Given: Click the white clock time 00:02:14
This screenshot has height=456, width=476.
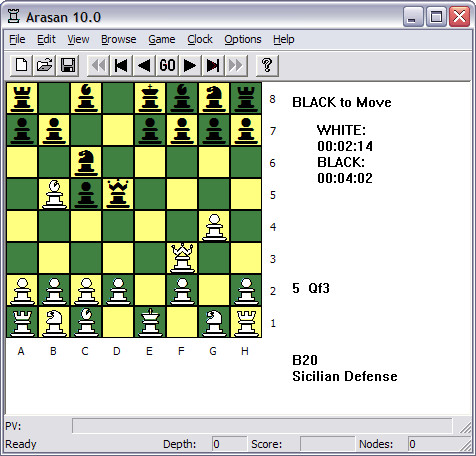Looking at the screenshot, I should pos(345,146).
